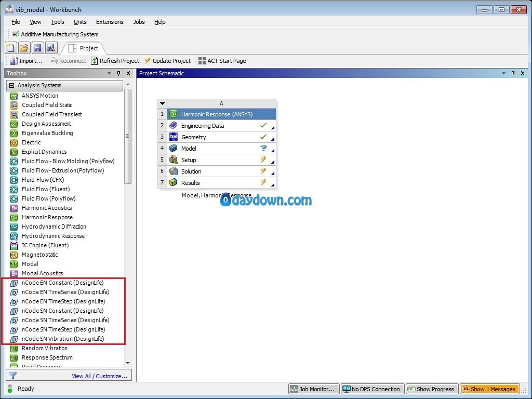Click Setup cell corner triangle
Image resolution: width=532 pixels, height=399 pixels.
coord(273,162)
